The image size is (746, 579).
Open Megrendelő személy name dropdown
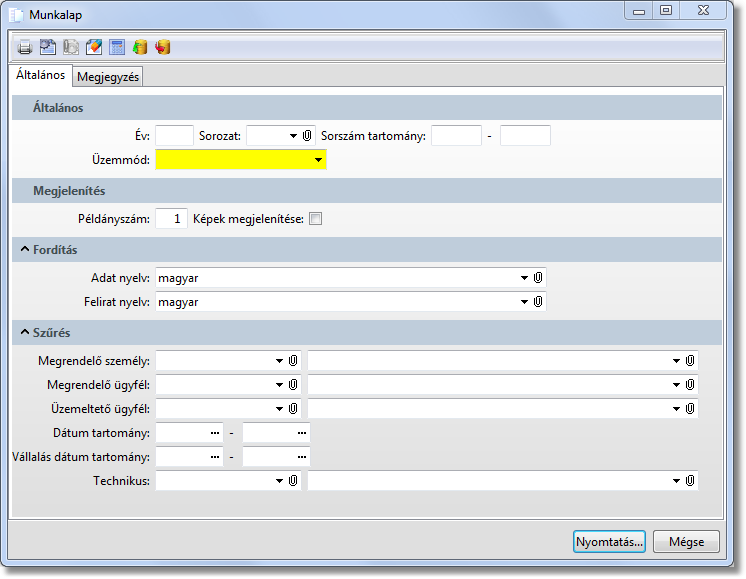676,361
